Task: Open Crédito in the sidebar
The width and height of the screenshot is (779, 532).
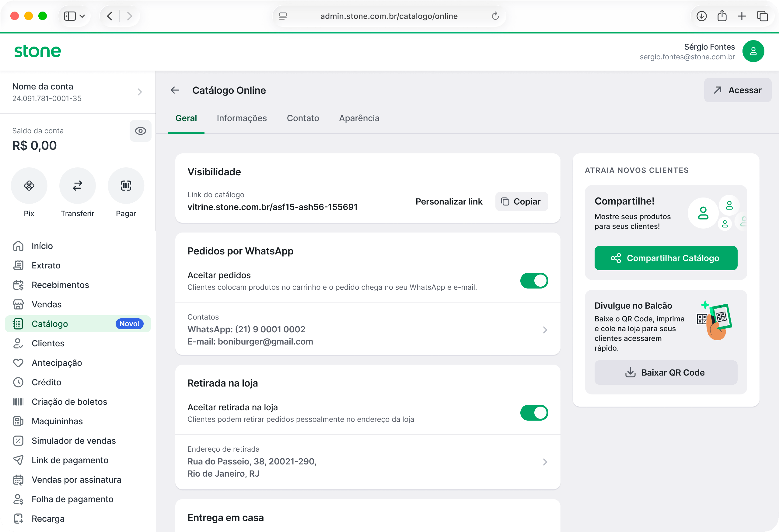Action: coord(78,382)
